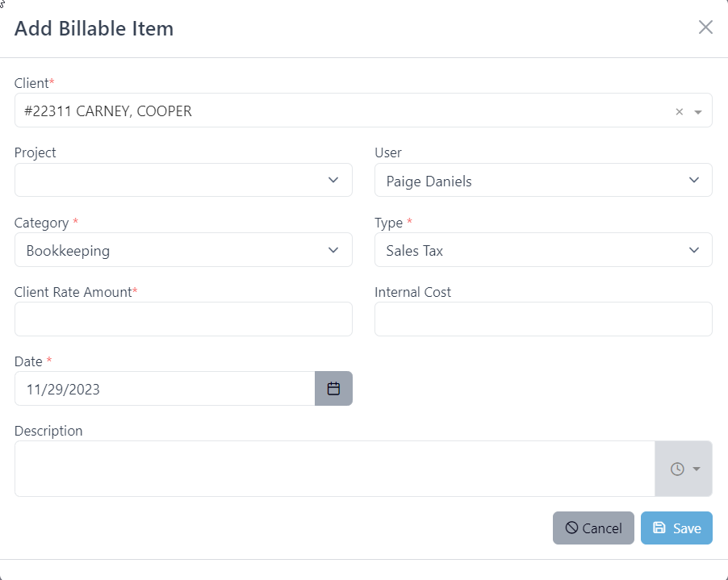Clear the selected client using the X icon
The height and width of the screenshot is (580, 728).
[x=679, y=111]
